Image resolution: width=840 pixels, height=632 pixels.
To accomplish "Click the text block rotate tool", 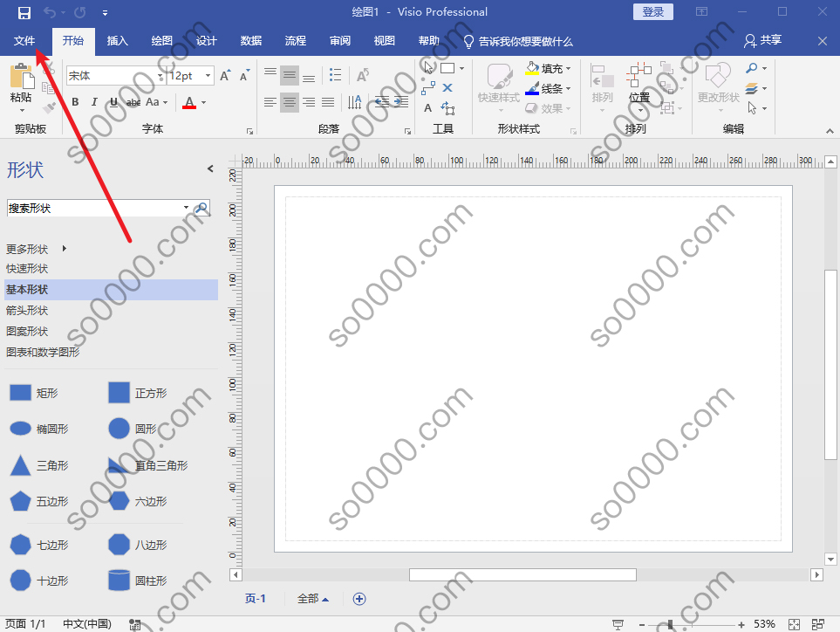I will coord(447,108).
